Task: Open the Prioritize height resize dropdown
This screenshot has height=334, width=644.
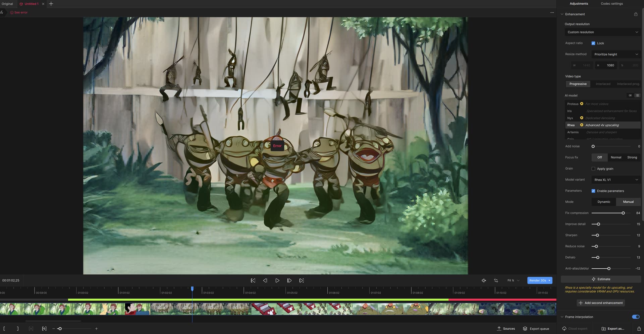Action: click(616, 54)
